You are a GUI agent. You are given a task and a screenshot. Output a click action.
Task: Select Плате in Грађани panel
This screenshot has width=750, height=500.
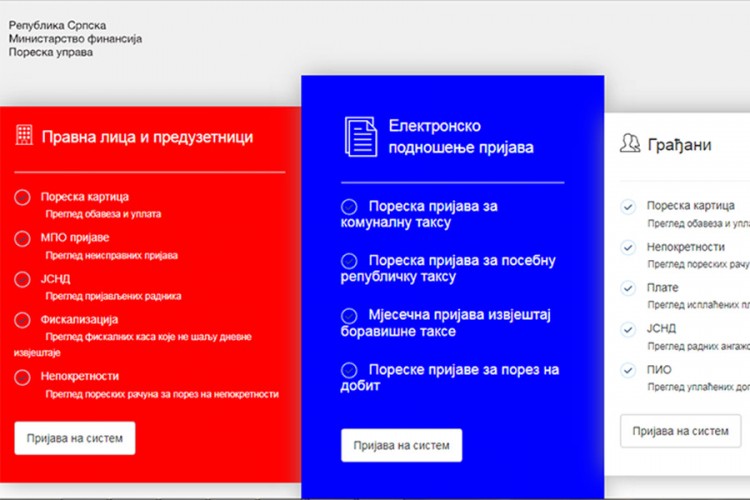(662, 288)
